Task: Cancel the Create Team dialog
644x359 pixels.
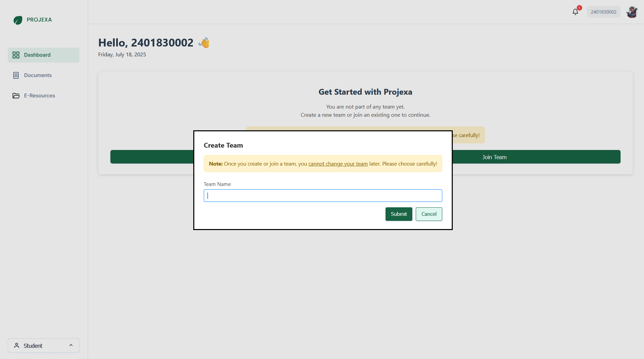Action: tap(429, 214)
